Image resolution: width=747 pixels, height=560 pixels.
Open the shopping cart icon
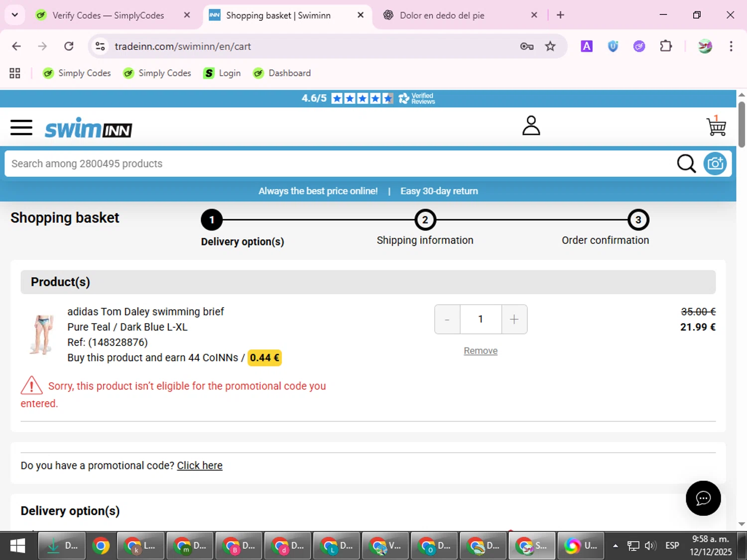pyautogui.click(x=716, y=125)
